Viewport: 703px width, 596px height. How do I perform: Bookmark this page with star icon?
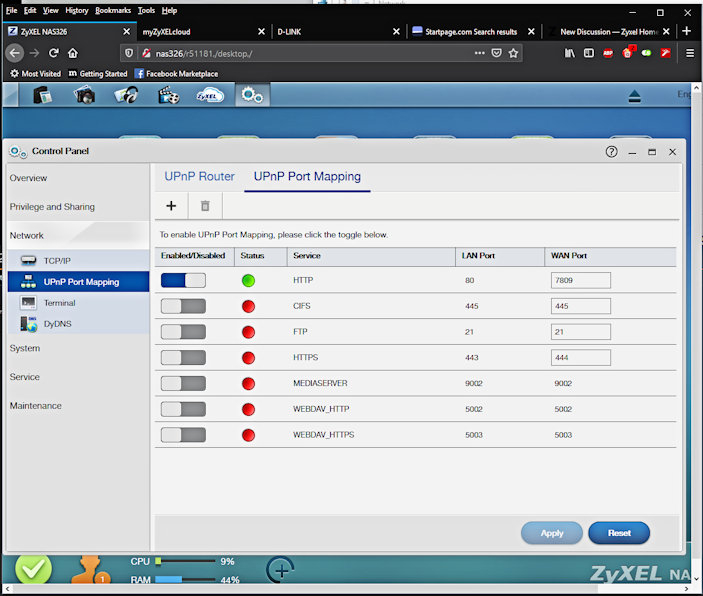coord(513,53)
